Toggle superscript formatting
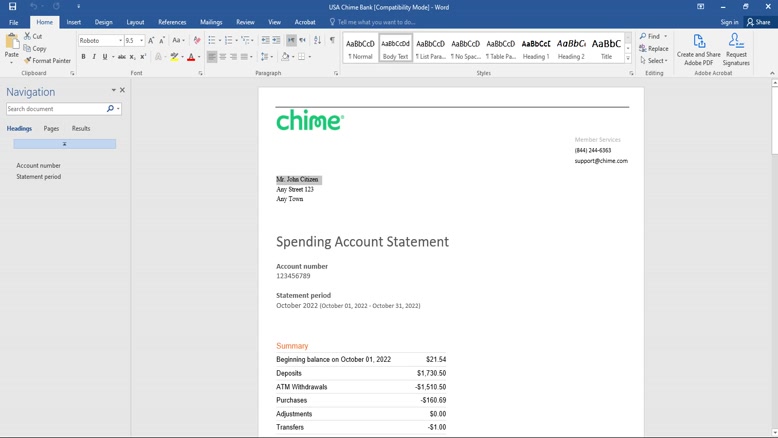The height and width of the screenshot is (438, 778). tap(143, 57)
